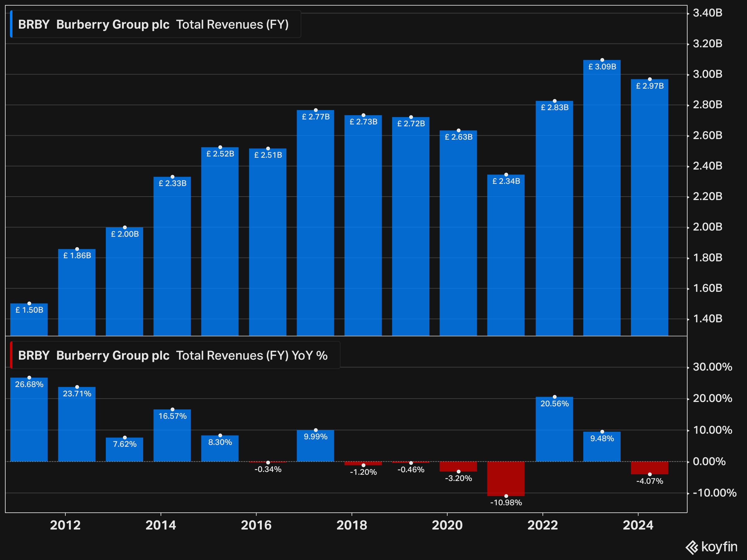Click the red -10.98% YoY bar
The width and height of the screenshot is (747, 560).
506,479
